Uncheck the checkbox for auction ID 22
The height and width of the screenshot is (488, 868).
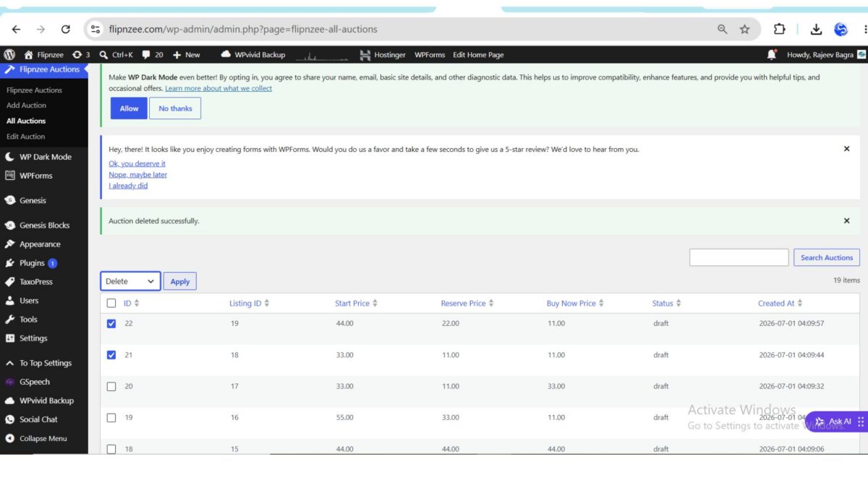point(111,324)
